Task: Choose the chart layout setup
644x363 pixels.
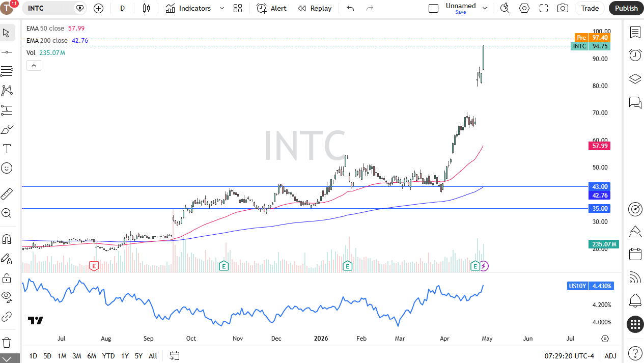Action: pyautogui.click(x=433, y=8)
